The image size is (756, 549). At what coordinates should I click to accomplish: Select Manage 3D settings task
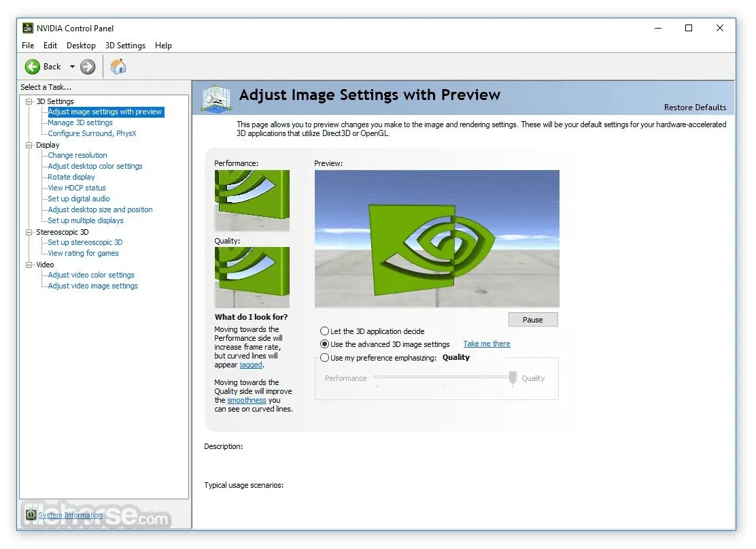(80, 122)
